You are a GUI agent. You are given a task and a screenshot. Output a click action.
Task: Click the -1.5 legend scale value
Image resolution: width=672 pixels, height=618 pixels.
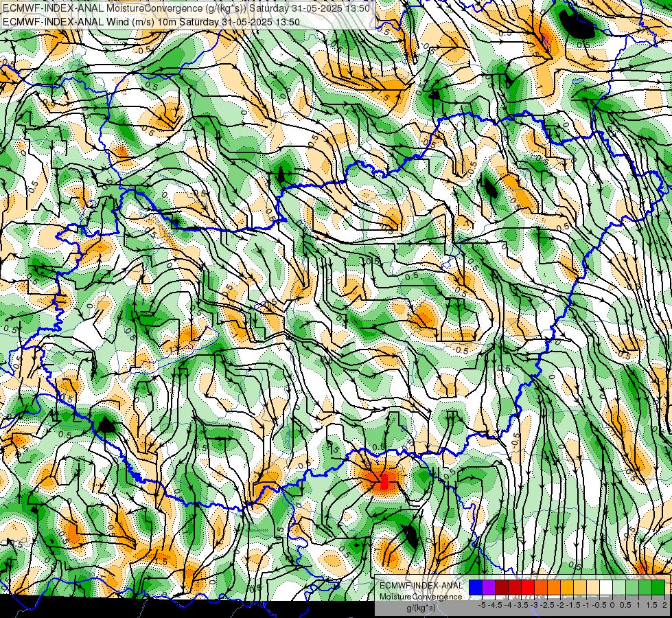point(573,605)
